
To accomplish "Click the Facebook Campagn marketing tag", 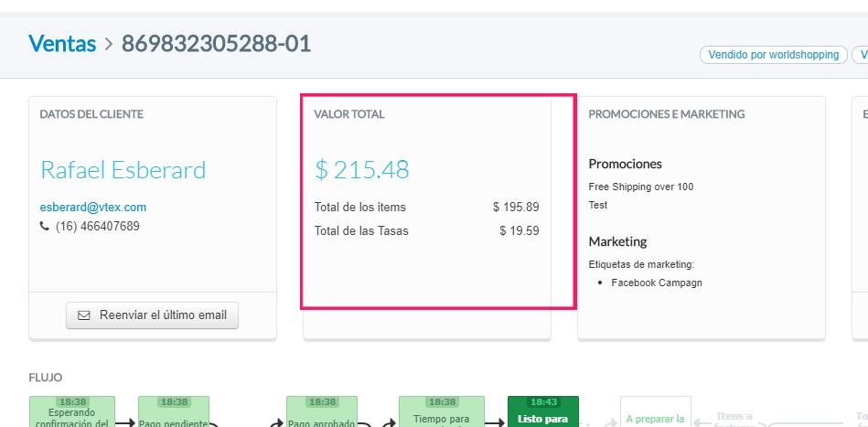I will pos(657,283).
